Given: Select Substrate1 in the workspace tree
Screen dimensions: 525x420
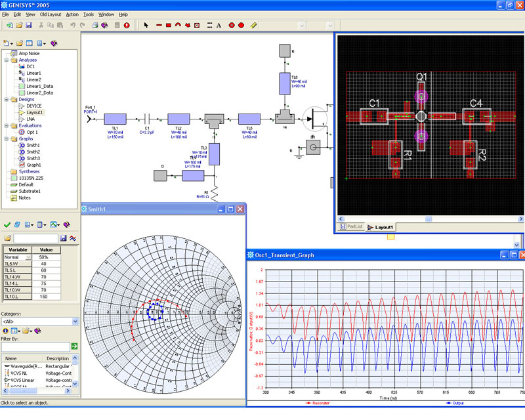Looking at the screenshot, I should click(x=30, y=191).
